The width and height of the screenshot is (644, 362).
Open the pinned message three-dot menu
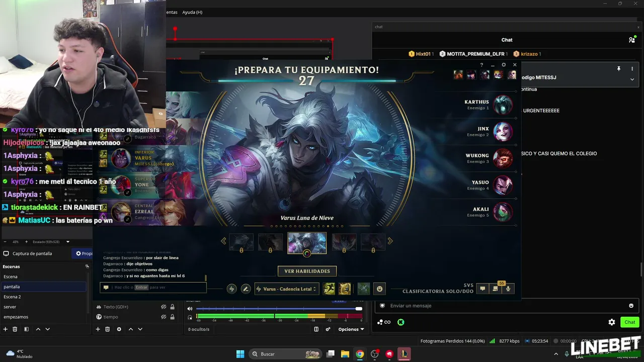coord(632,68)
